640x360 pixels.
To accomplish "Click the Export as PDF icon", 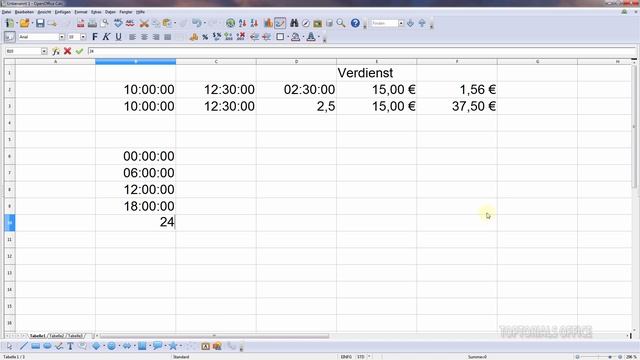I will pos(81,23).
